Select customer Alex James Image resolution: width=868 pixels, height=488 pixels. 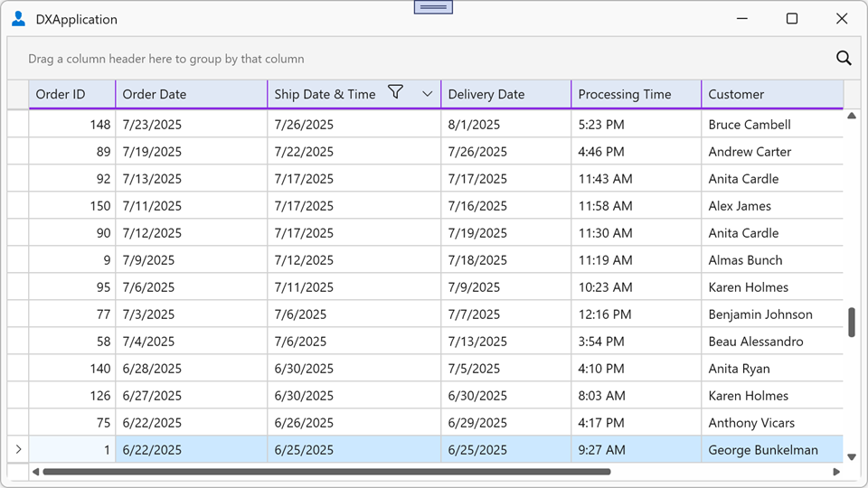(772, 206)
